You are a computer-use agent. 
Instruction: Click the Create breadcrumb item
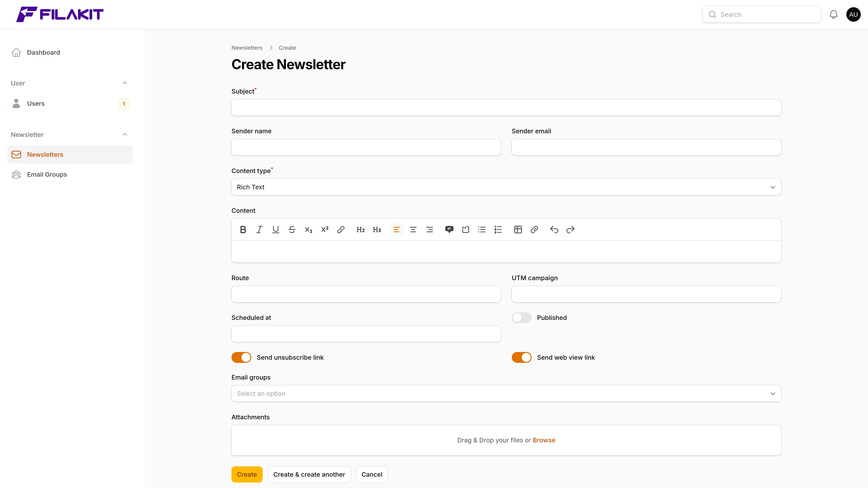click(287, 48)
